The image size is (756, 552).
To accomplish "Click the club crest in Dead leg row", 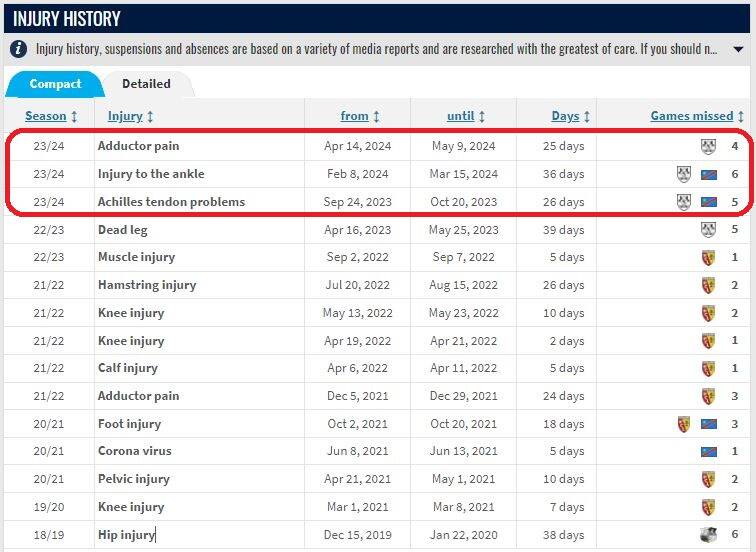I will point(709,229).
